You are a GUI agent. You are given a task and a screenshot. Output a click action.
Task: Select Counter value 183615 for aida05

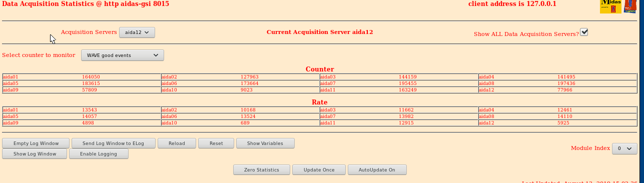91,83
